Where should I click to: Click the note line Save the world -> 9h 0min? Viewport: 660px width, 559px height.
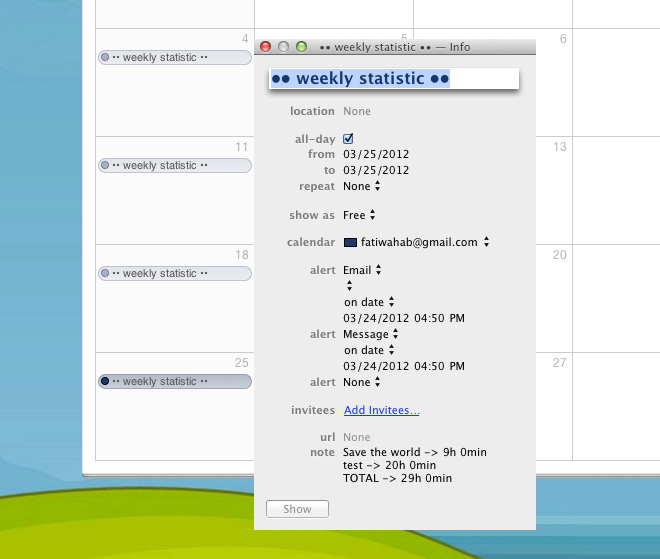click(415, 452)
